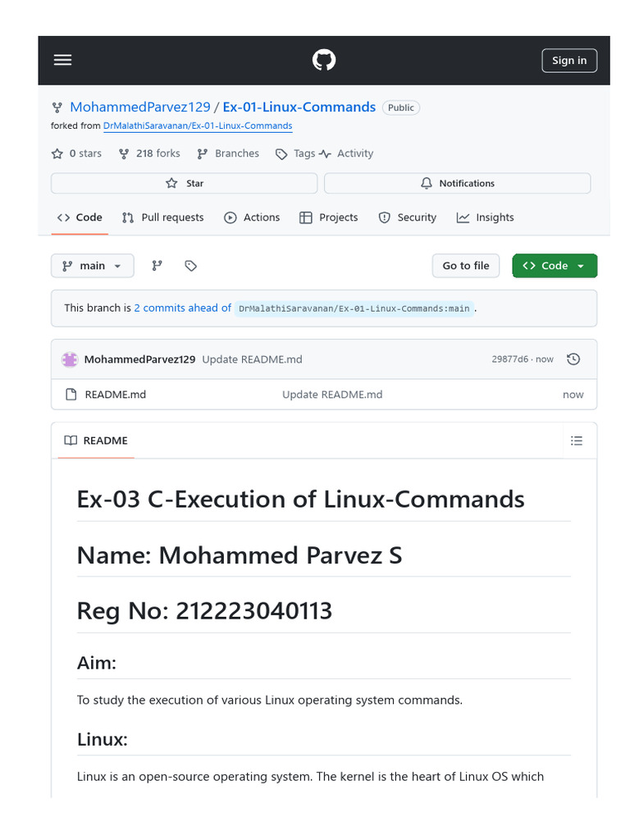View 0 stars stargazers link
Screen dimensions: 630x840
(76, 153)
